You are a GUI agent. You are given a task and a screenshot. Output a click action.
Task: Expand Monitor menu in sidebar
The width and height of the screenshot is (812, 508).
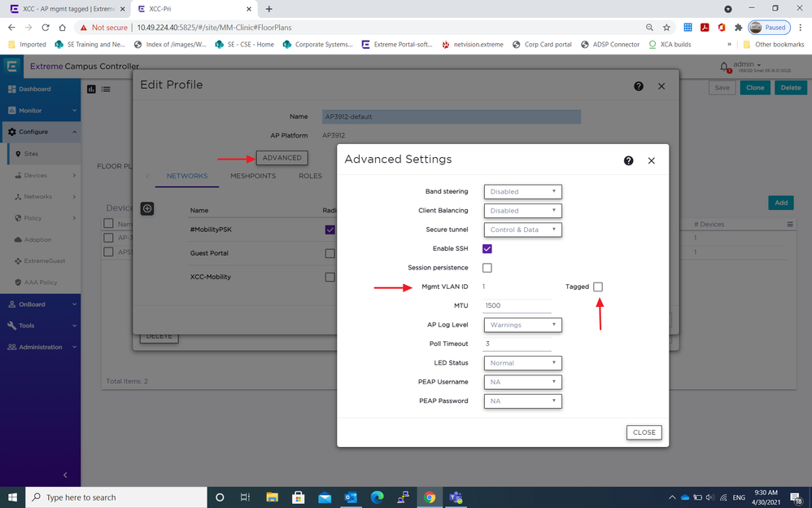tap(41, 111)
